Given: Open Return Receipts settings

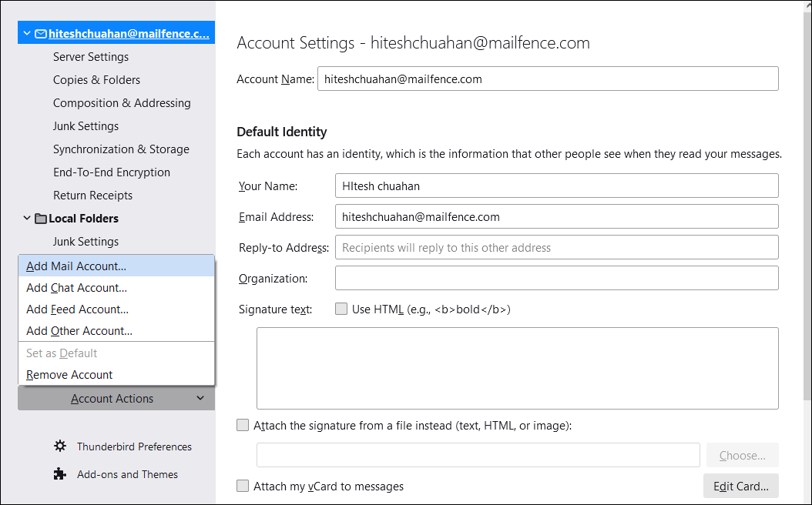Looking at the screenshot, I should click(92, 196).
